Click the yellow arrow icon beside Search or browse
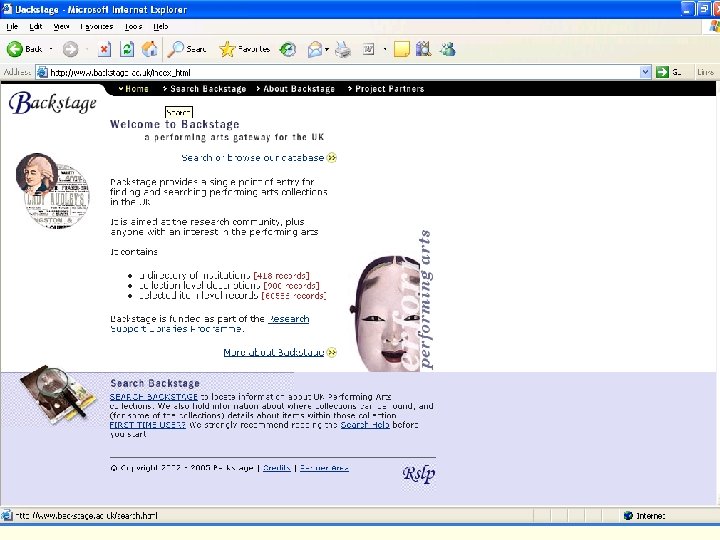This screenshot has height=540, width=720. [x=332, y=158]
